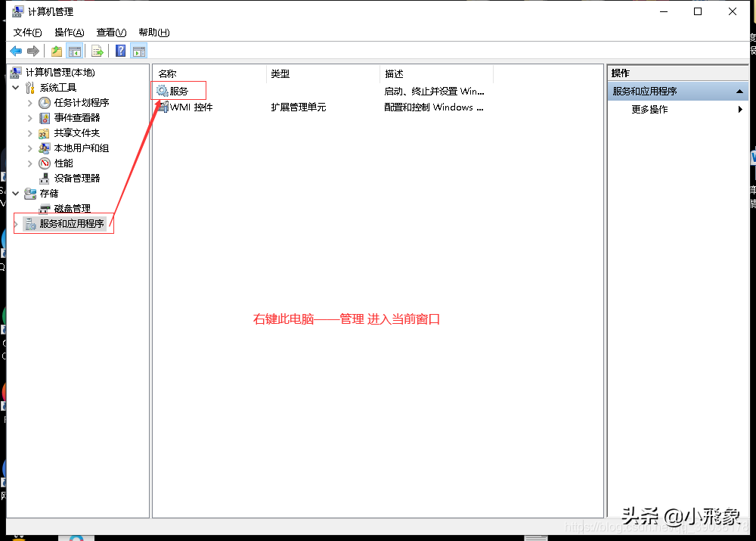This screenshot has height=541, width=756.
Task: Select the WMI 控件 row name
Action: pyautogui.click(x=191, y=107)
